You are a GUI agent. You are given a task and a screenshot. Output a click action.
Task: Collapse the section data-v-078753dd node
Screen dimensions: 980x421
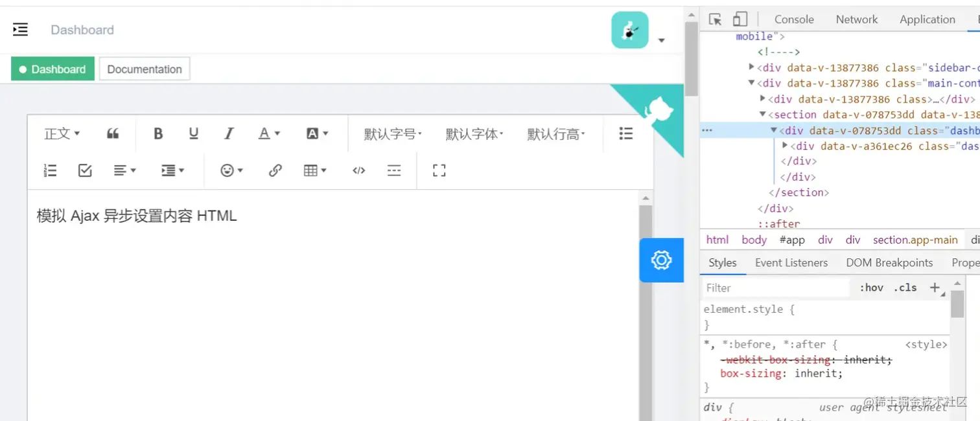764,114
